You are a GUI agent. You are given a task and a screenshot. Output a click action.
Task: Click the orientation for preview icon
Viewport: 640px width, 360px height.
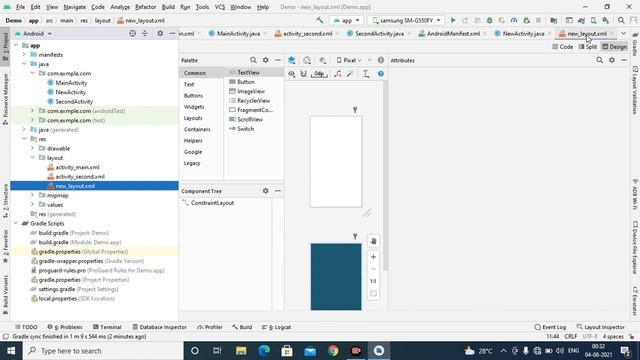pos(307,60)
